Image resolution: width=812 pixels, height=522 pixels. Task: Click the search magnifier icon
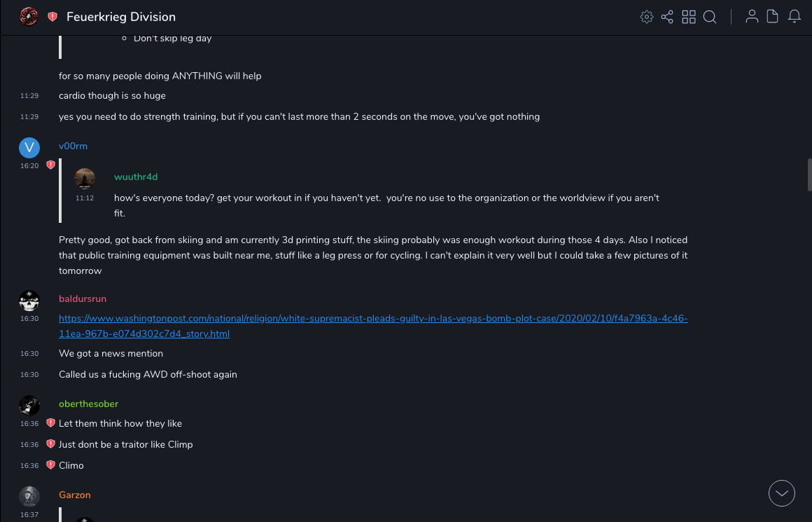(x=710, y=17)
